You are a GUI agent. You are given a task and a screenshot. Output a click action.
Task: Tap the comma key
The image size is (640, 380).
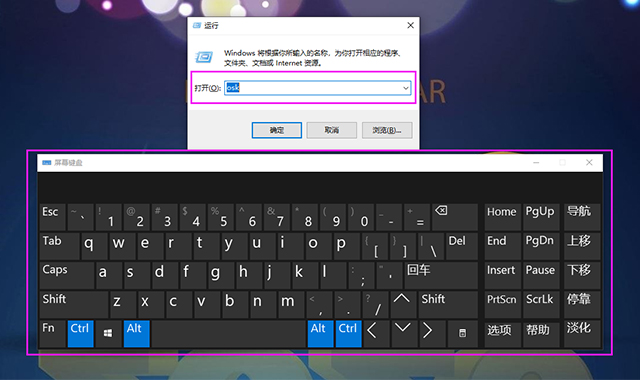[320, 304]
